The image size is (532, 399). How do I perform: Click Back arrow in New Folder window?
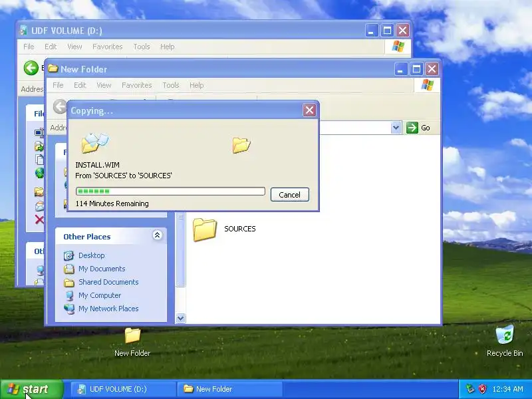click(x=60, y=106)
